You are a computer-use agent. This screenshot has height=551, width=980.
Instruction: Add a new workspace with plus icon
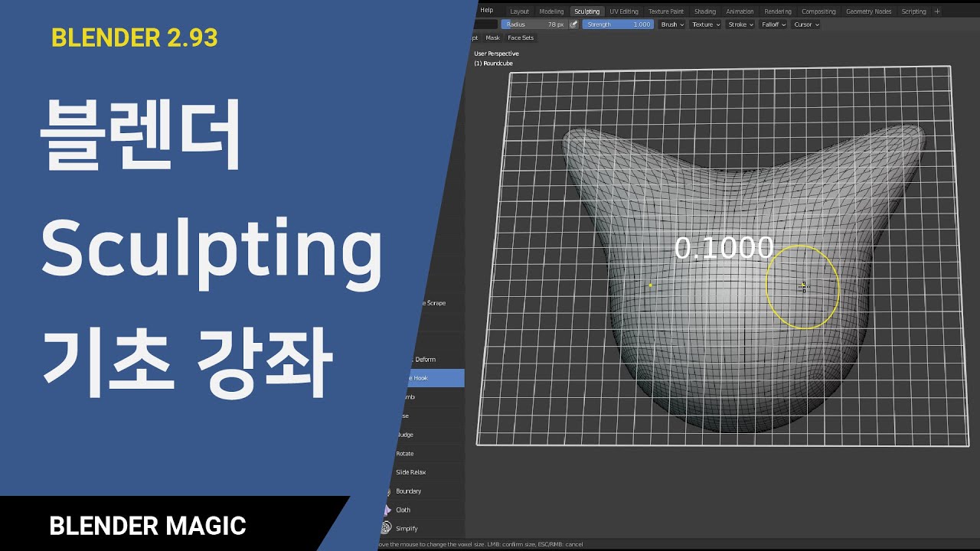point(937,11)
